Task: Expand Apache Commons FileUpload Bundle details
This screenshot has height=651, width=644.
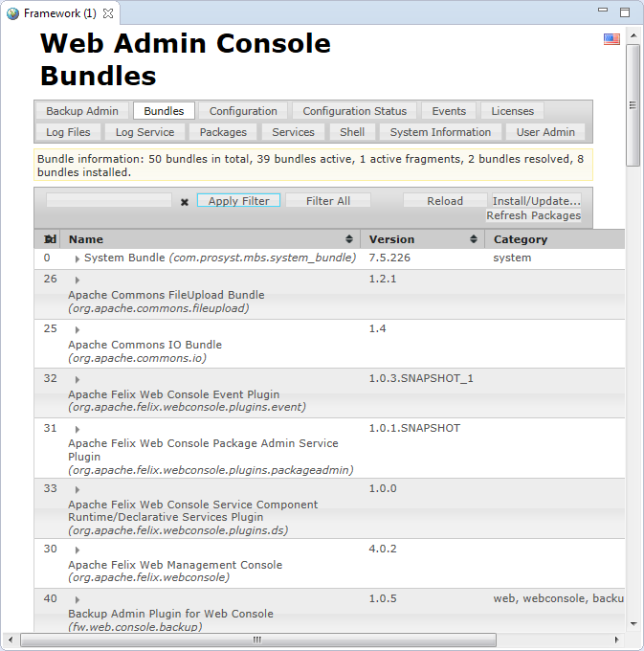Action: point(78,280)
